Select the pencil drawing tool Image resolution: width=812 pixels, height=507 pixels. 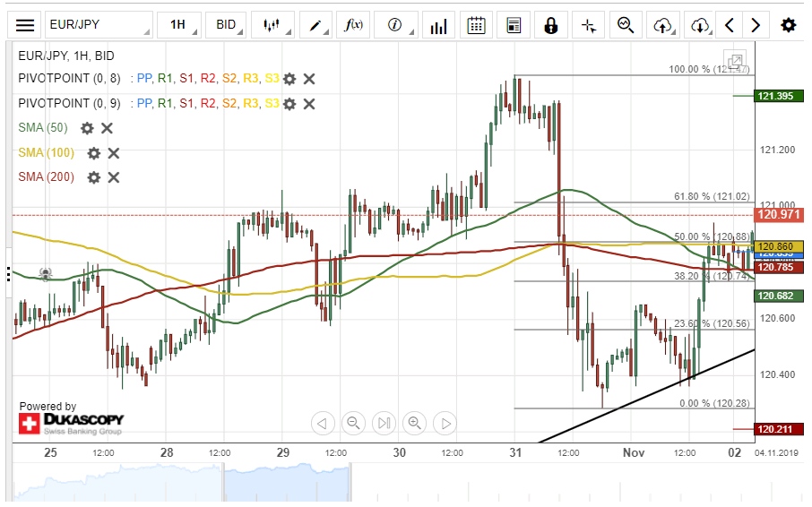point(315,25)
